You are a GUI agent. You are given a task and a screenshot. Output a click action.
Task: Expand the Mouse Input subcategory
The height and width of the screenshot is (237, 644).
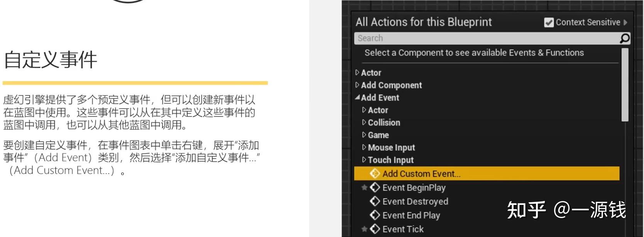point(364,147)
